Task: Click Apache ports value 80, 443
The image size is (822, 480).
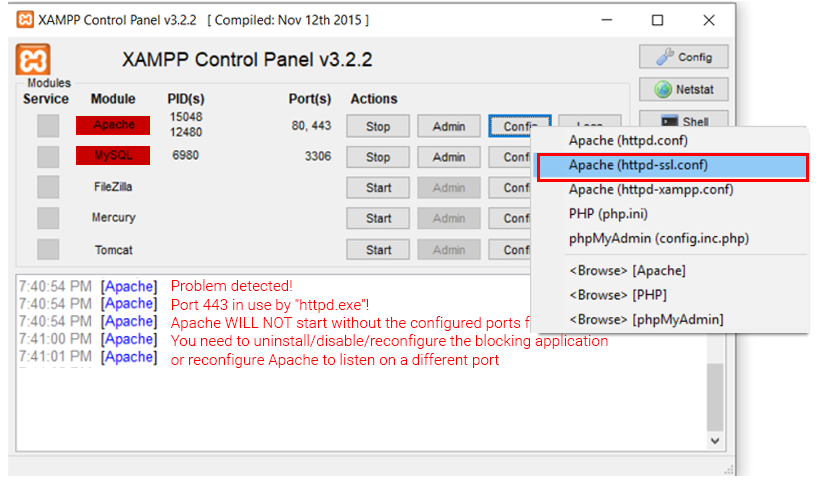Action: coord(311,126)
